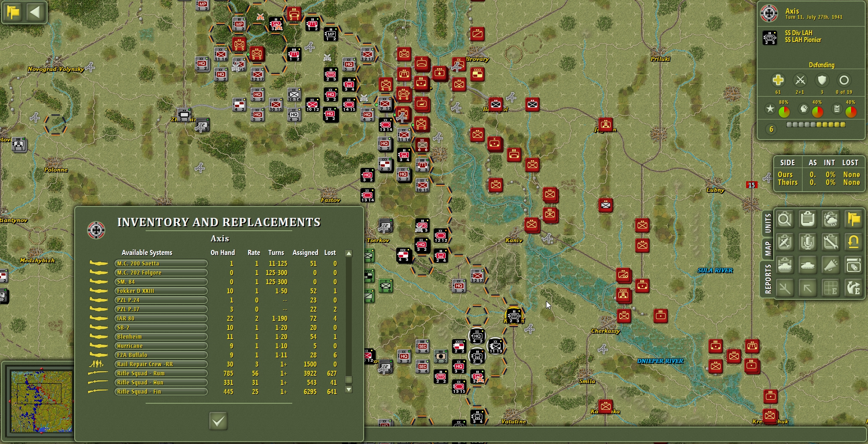Open the tank clipboard inventory report

785,265
